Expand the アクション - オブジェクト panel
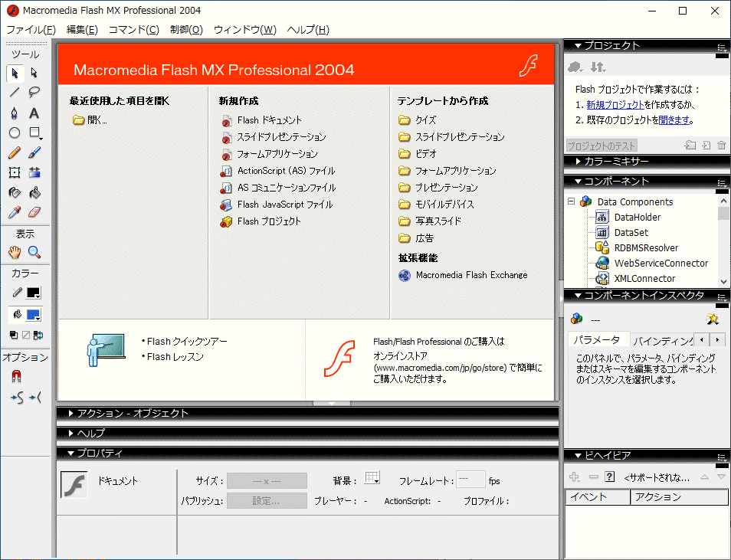 [x=132, y=414]
